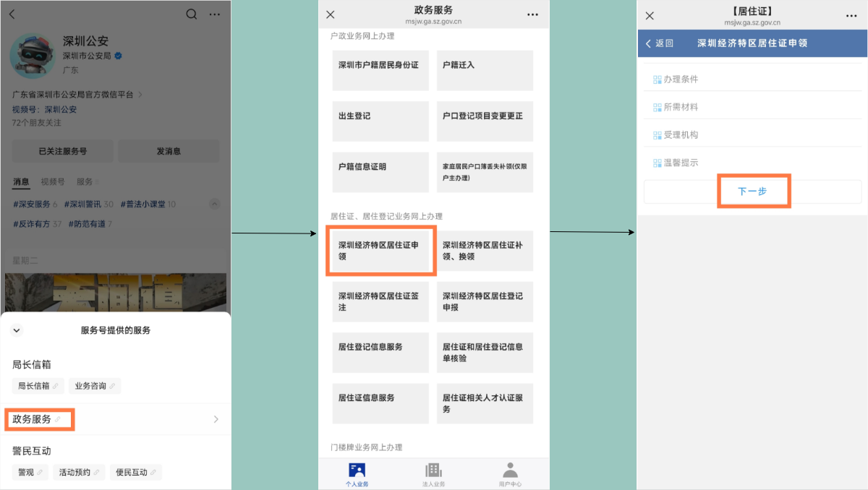This screenshot has width=868, height=490.
Task: Switch to 用户中心 bottom tab
Action: 510,474
